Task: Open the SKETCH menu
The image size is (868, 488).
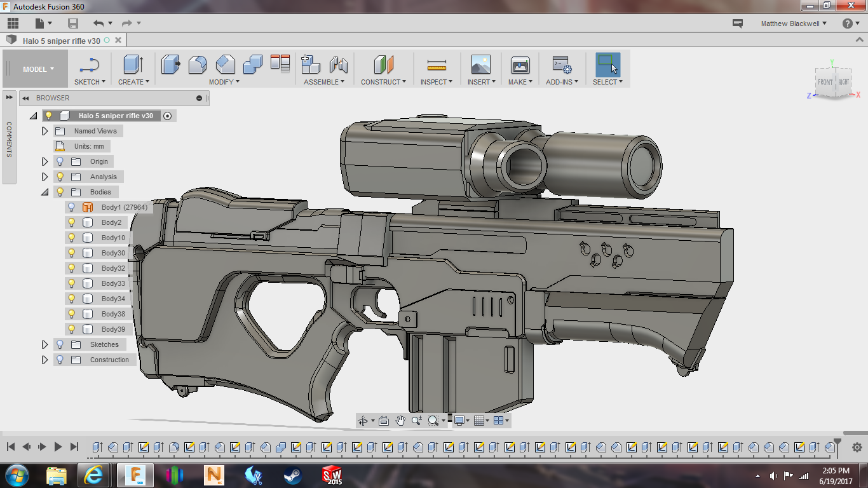Action: tap(90, 82)
